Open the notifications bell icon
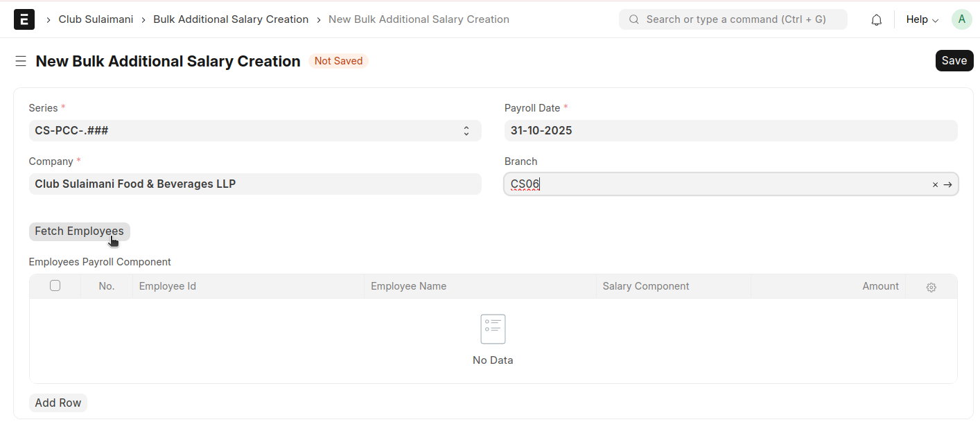The height and width of the screenshot is (431, 980). coord(876,20)
